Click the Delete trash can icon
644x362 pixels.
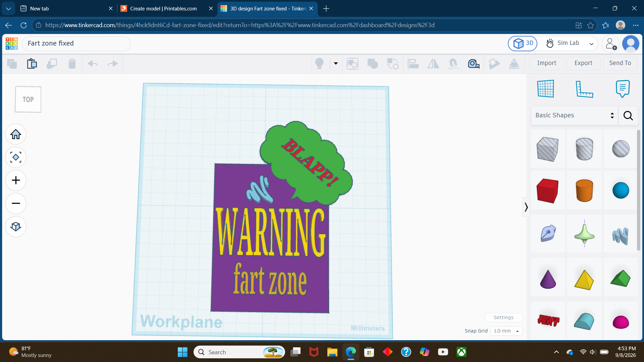click(x=72, y=63)
